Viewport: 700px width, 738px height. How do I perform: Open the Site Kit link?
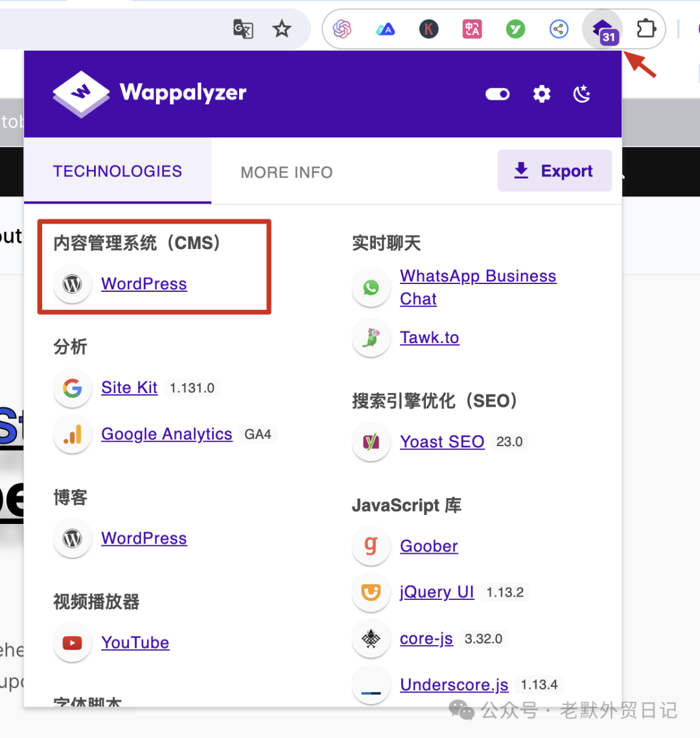pyautogui.click(x=130, y=387)
